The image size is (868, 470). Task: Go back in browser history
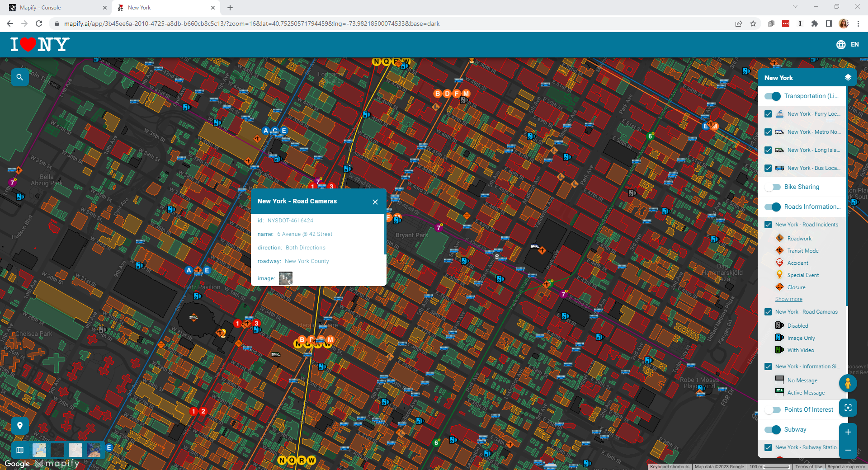pos(10,23)
